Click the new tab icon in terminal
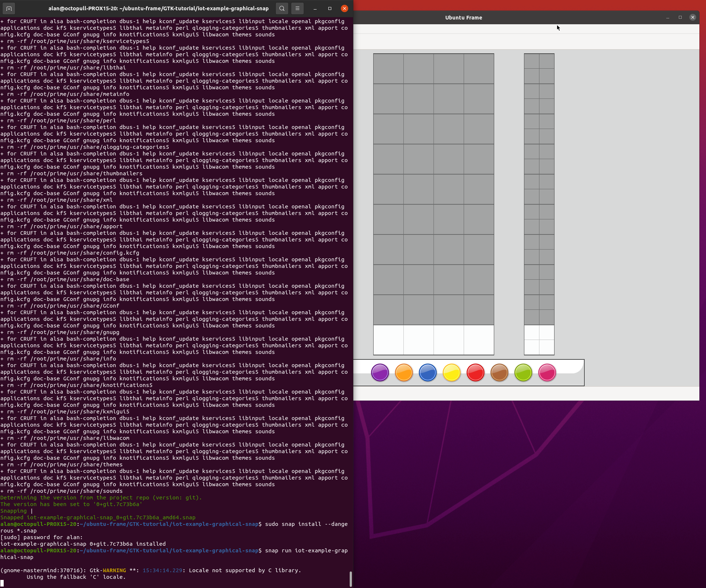Viewport: 706px width, 588px height. 9,8
